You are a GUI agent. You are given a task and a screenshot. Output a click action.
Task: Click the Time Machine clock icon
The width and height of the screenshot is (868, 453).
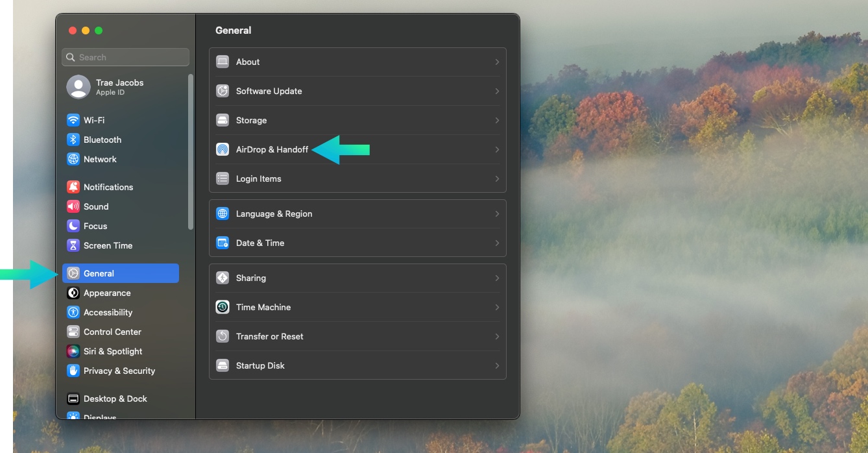point(223,307)
